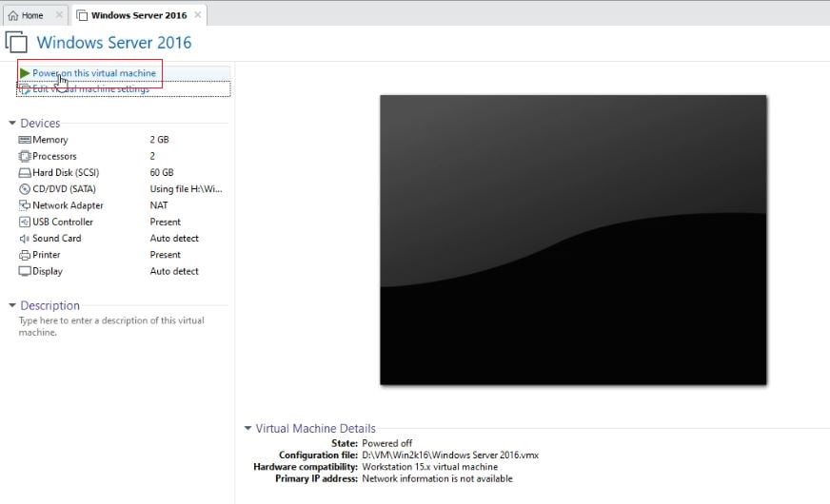Click the CD/DVD (SATA) disc icon
The image size is (830, 504).
(25, 189)
